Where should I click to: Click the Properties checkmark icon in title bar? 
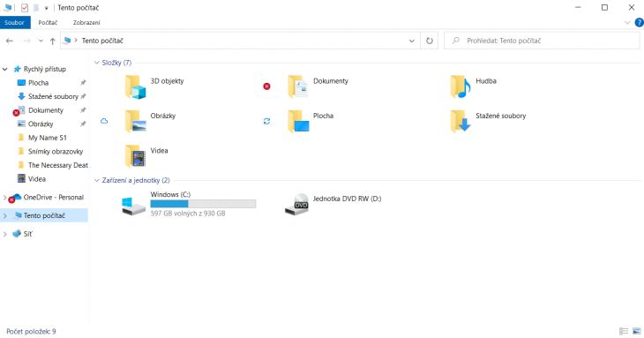pos(25,7)
